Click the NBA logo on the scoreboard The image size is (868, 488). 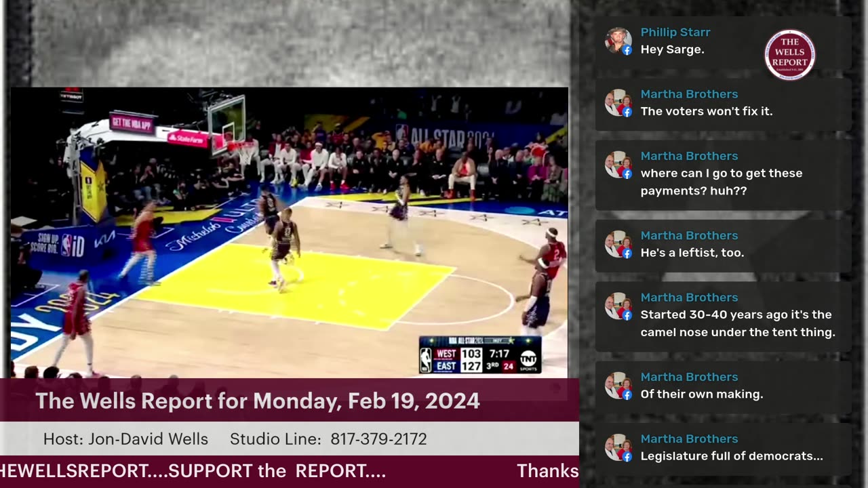426,360
